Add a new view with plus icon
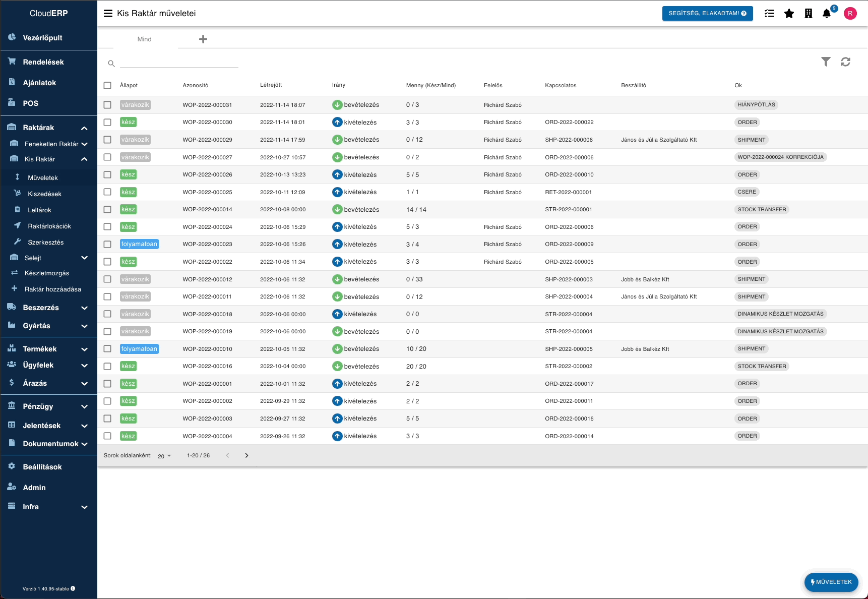868x599 pixels. [x=203, y=39]
